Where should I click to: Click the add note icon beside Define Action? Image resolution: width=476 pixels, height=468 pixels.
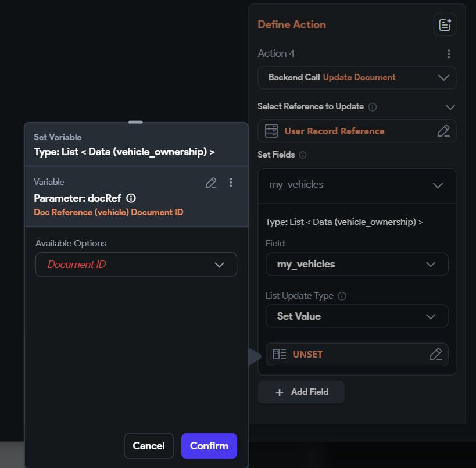[445, 24]
